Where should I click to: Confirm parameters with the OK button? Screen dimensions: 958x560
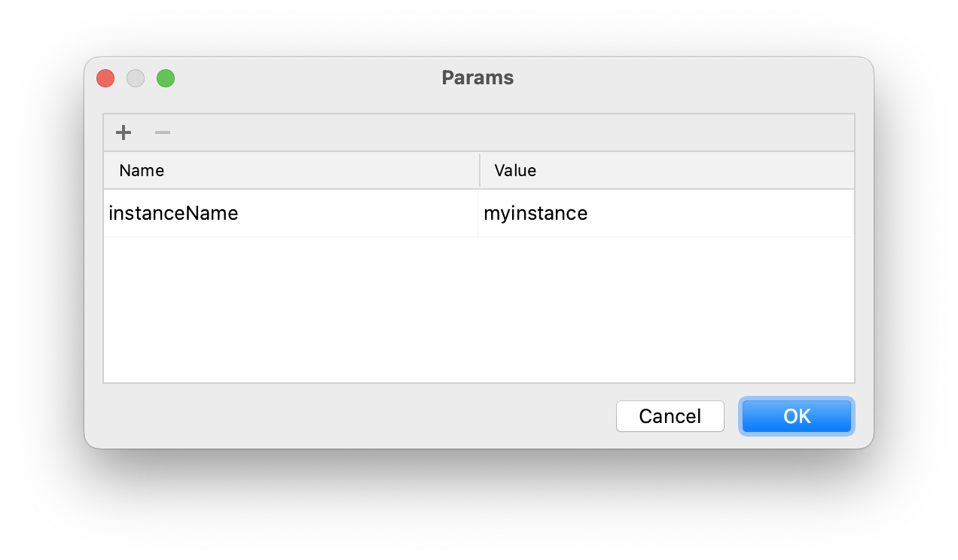(797, 416)
